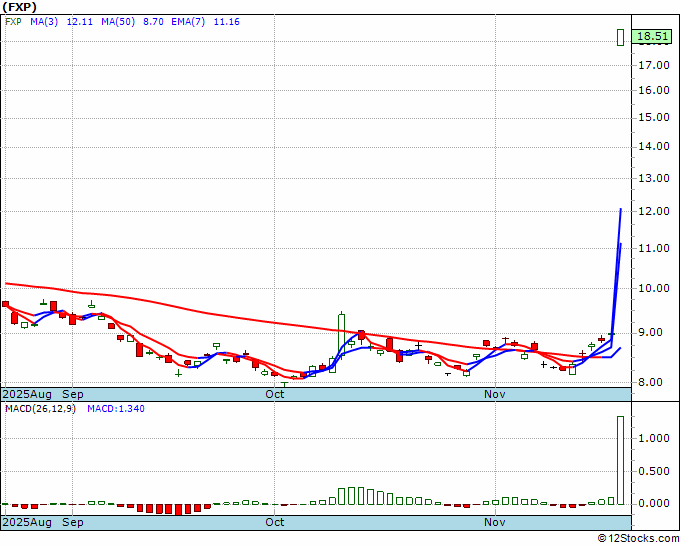Click the current price tag 18.51
This screenshot has height=546, width=680.
pos(652,36)
